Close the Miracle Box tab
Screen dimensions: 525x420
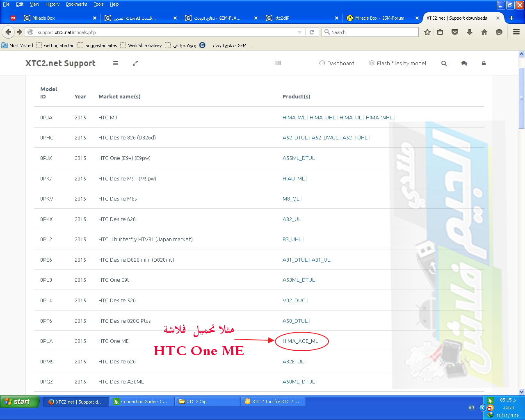pyautogui.click(x=95, y=18)
